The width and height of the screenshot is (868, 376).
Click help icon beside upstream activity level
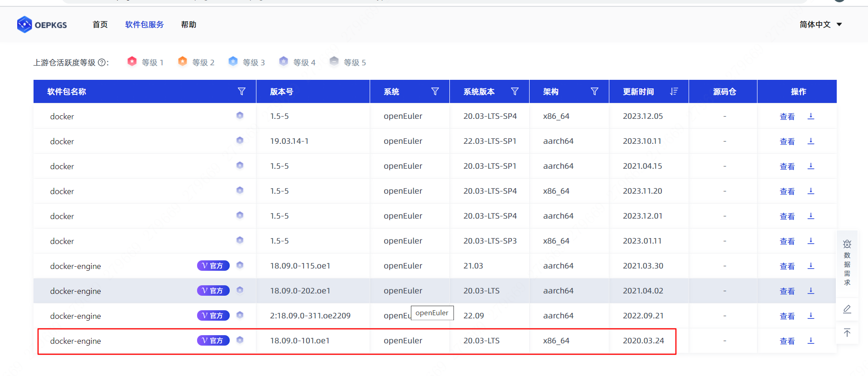point(102,63)
